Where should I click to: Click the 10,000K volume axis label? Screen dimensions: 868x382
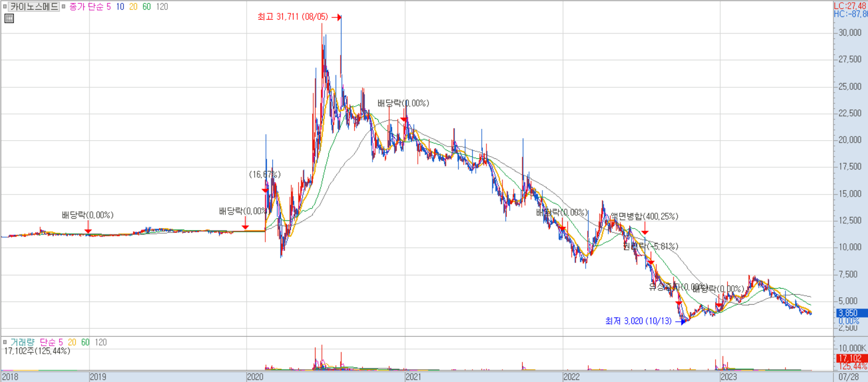(x=851, y=348)
